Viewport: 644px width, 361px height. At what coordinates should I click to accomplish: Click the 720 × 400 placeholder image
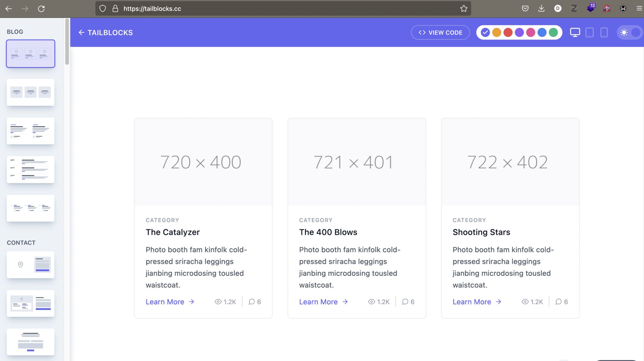203,162
